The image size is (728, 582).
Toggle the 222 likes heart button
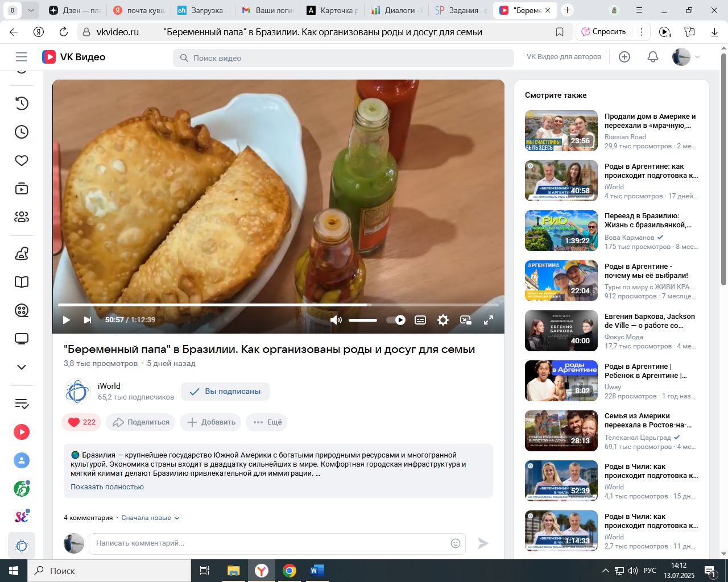(81, 422)
